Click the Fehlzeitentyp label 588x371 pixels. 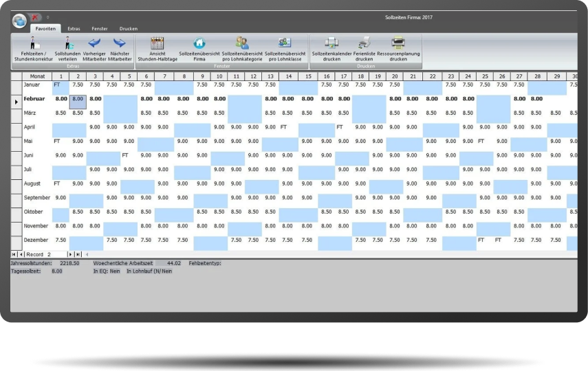(x=205, y=263)
